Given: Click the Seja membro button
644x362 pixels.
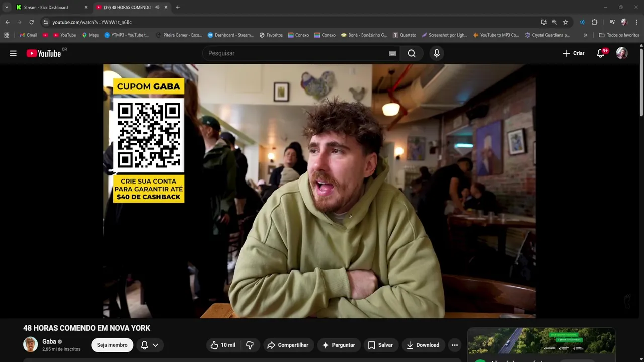Looking at the screenshot, I should (x=112, y=345).
